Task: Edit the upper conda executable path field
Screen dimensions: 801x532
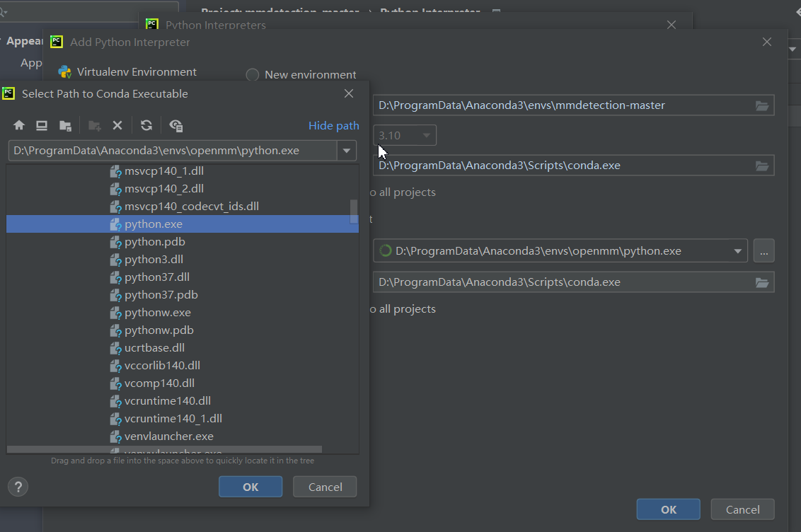Action: 563,166
